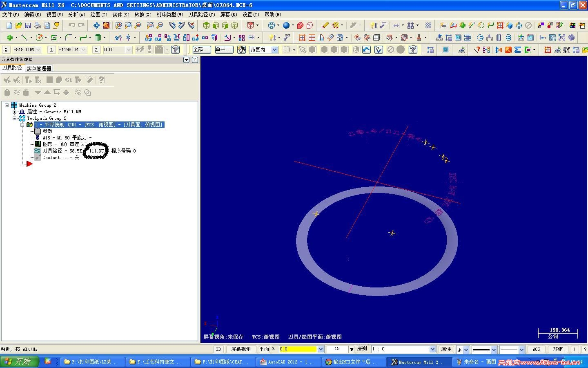
Task: Switch to the 实体管理器 tab
Action: pos(39,68)
